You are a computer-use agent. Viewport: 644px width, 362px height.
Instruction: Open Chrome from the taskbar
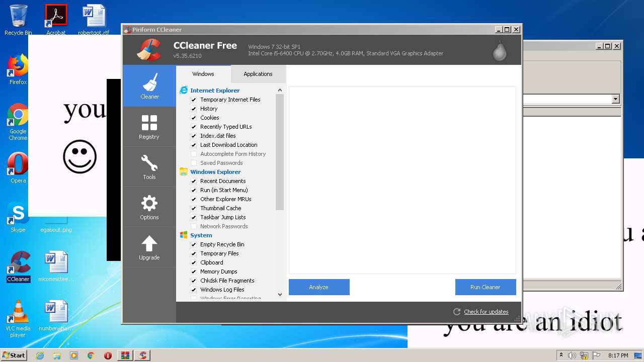point(91,355)
